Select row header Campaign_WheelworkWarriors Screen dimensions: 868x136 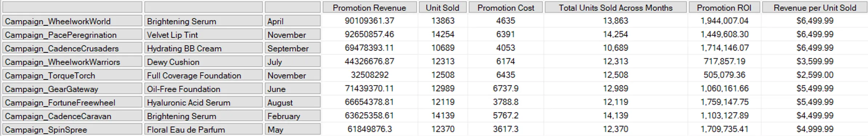click(72, 62)
